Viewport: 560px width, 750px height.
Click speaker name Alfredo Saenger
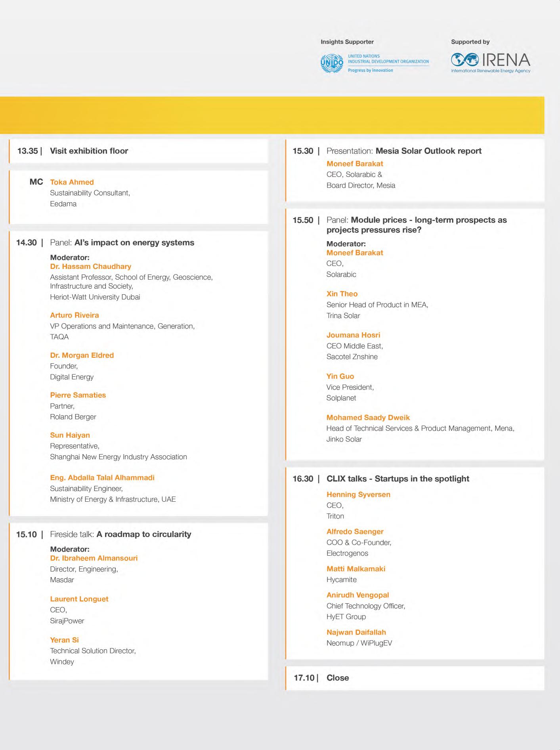click(355, 531)
